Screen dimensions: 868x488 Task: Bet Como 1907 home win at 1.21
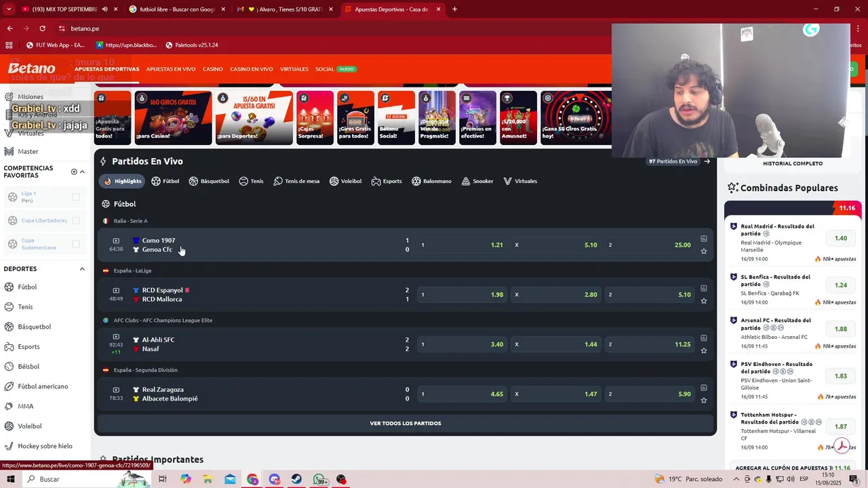pos(463,245)
